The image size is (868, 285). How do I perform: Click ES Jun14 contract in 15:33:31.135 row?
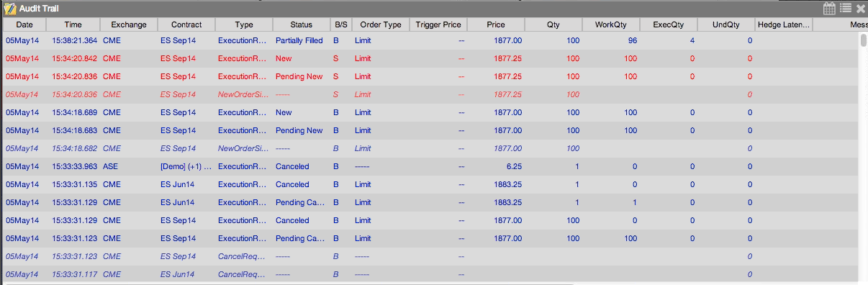coord(178,184)
